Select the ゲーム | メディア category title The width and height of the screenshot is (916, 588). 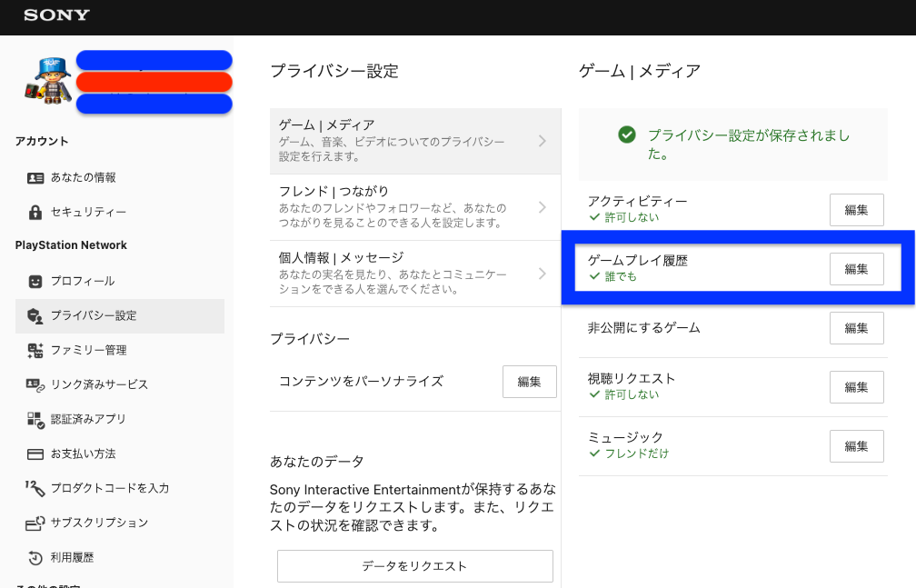tap(326, 125)
